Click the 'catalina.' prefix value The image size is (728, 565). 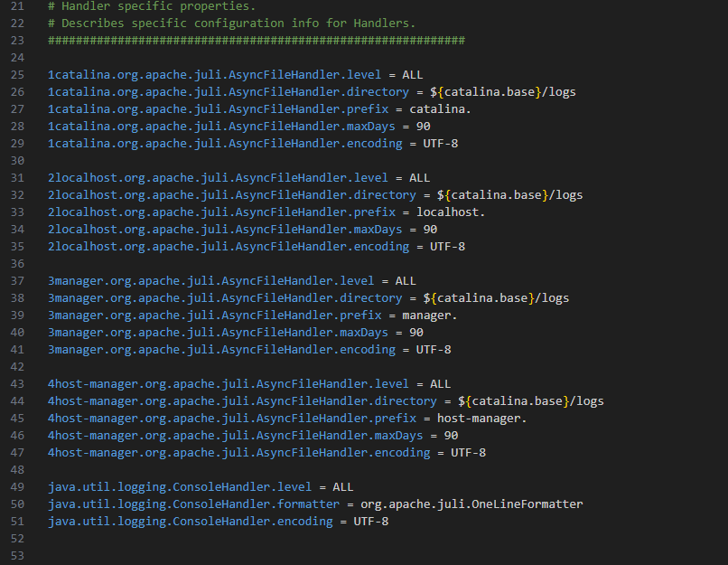pyautogui.click(x=440, y=109)
